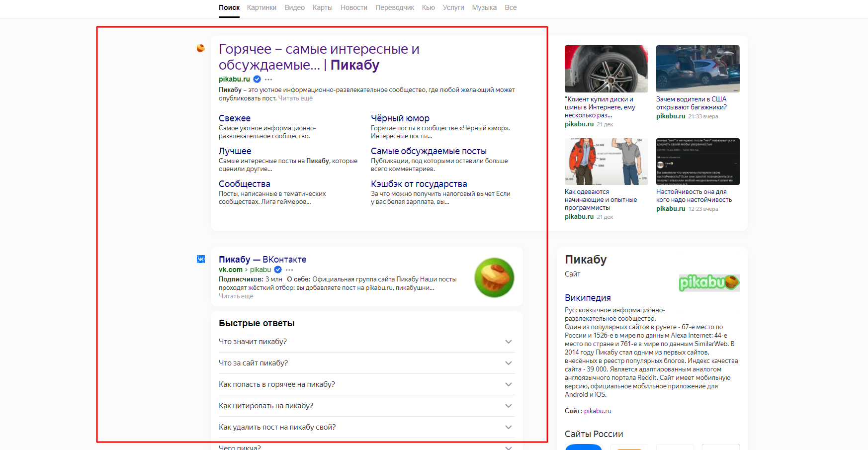Open the Кью tab
868x450 pixels.
(x=429, y=7)
